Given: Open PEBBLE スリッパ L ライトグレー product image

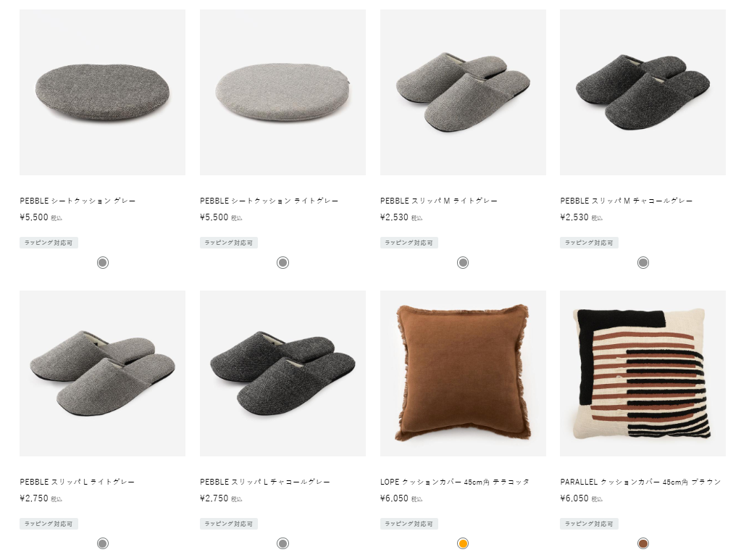Looking at the screenshot, I should (102, 373).
